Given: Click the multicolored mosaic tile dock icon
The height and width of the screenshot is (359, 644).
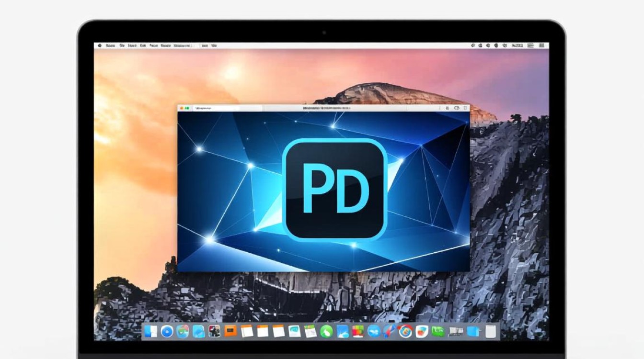Looking at the screenshot, I should (358, 331).
